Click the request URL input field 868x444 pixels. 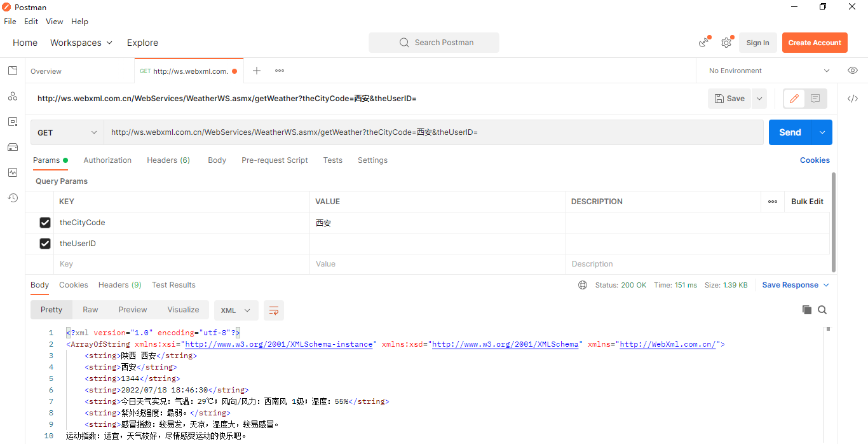[x=434, y=132]
